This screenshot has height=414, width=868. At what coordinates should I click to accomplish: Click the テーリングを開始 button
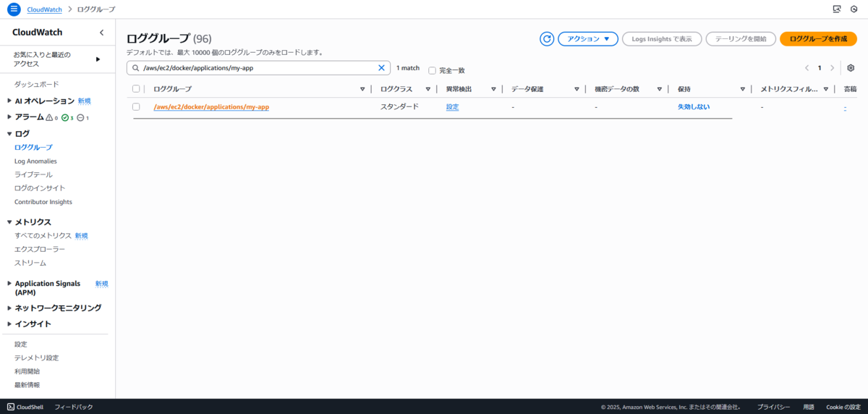click(x=741, y=39)
